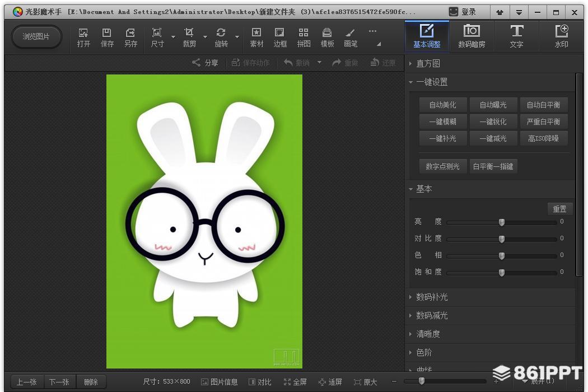
Task: Click Save Action (保存动作)
Action: (250, 63)
